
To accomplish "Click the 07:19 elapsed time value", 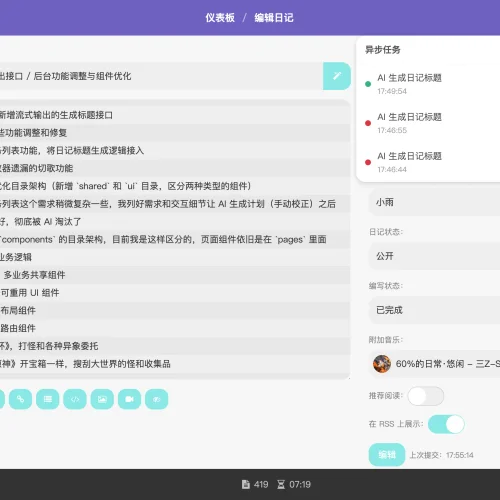I will click(300, 484).
